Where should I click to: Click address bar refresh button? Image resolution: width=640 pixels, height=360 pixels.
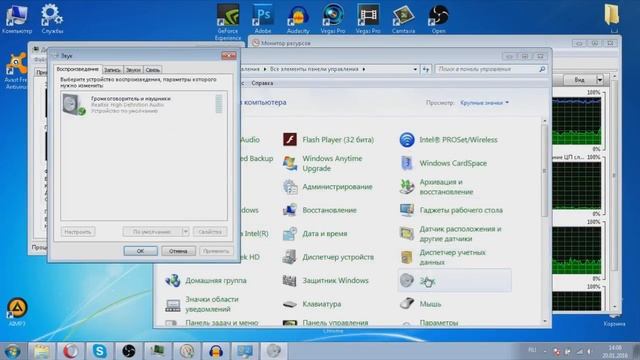coord(426,69)
